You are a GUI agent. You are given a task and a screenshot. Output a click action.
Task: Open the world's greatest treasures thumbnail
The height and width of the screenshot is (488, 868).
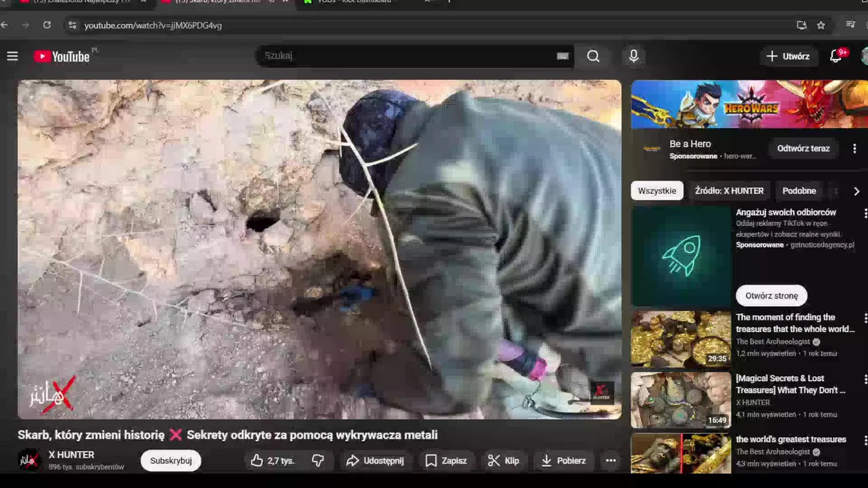681,453
